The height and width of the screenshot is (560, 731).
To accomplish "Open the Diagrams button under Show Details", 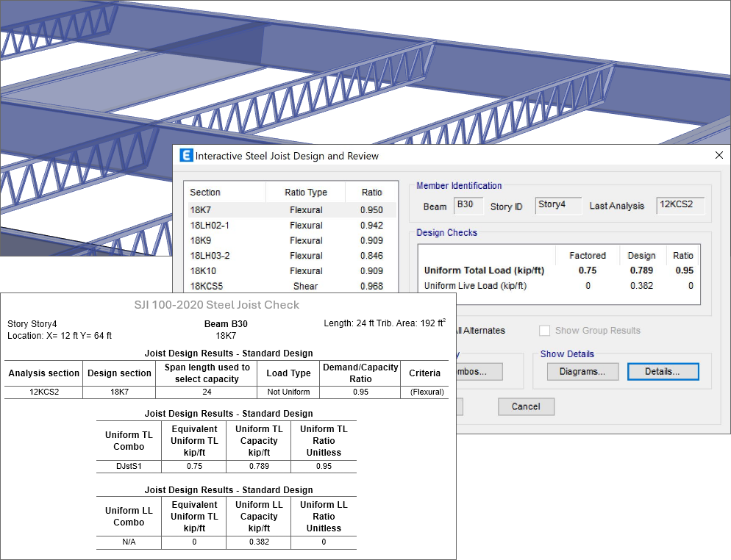I will 582,372.
